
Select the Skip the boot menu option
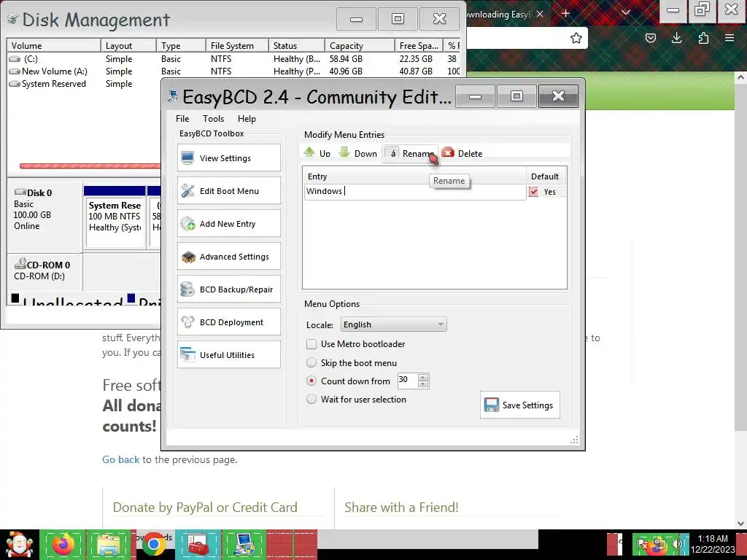[311, 362]
